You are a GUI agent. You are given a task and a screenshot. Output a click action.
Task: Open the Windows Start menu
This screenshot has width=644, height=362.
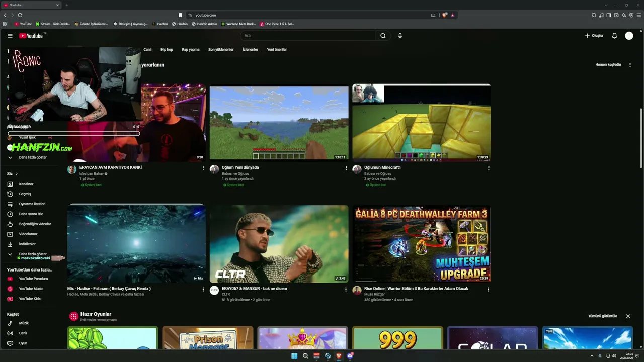(294, 356)
